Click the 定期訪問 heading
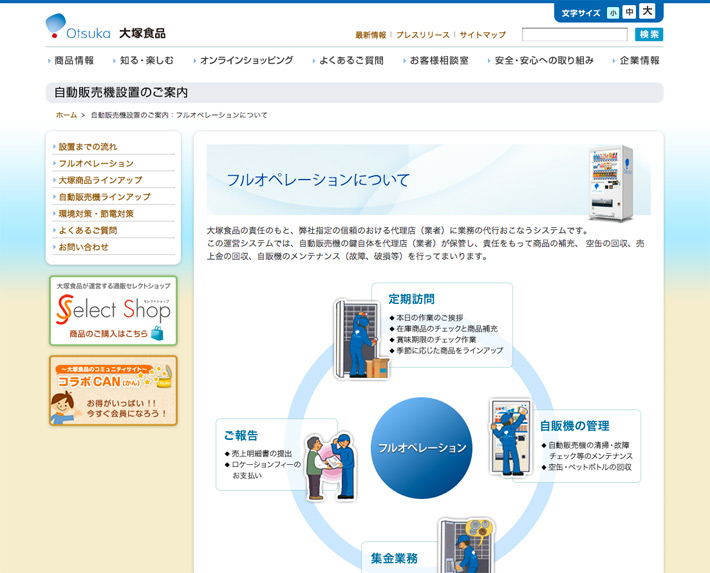 point(411,299)
